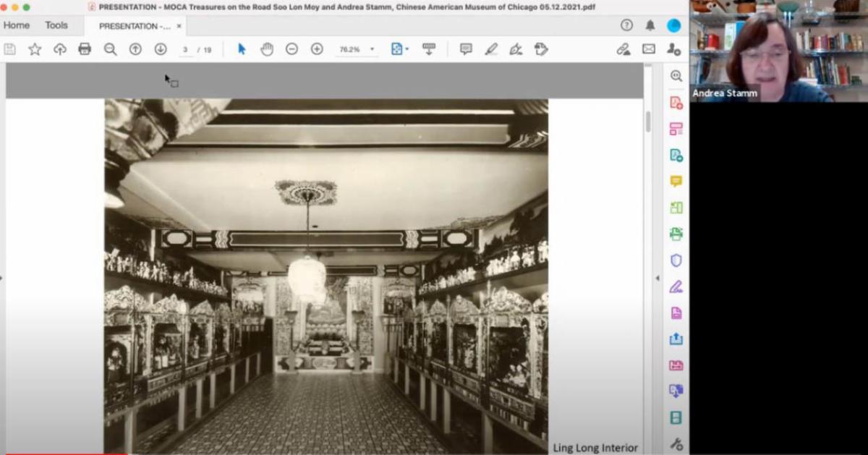Viewport: 868px width, 455px height.
Task: Open the Home tab
Action: [x=17, y=25]
